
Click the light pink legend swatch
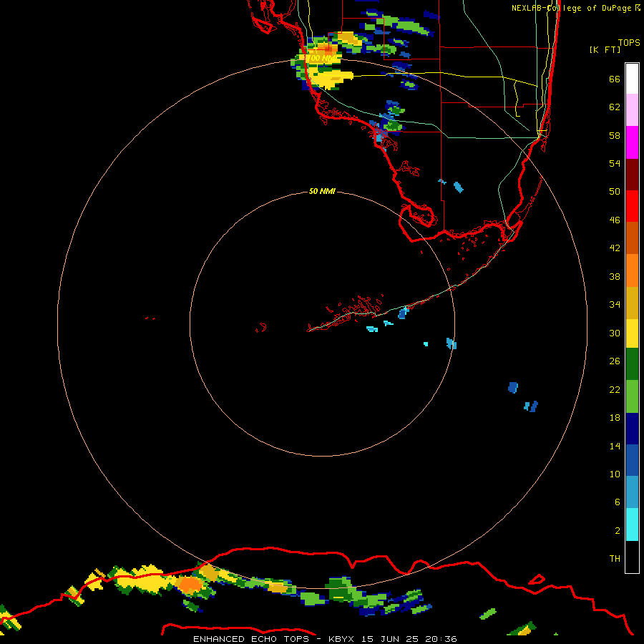tap(632, 110)
